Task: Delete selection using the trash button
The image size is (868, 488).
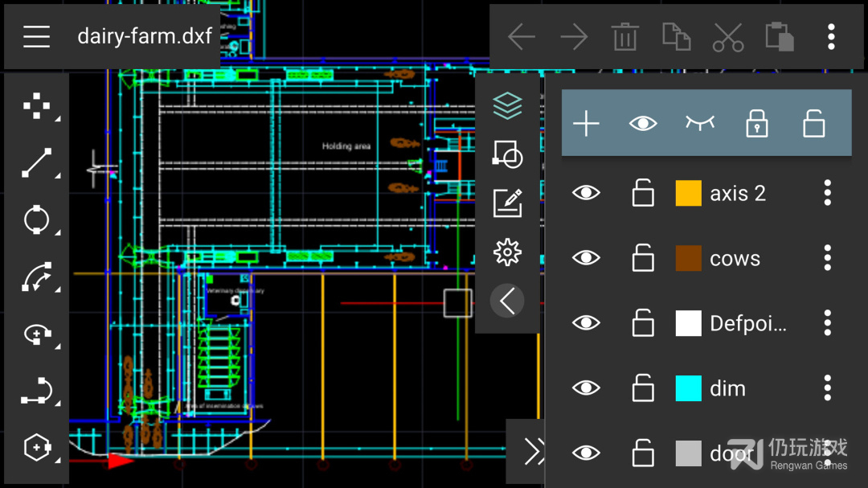Action: (x=624, y=36)
